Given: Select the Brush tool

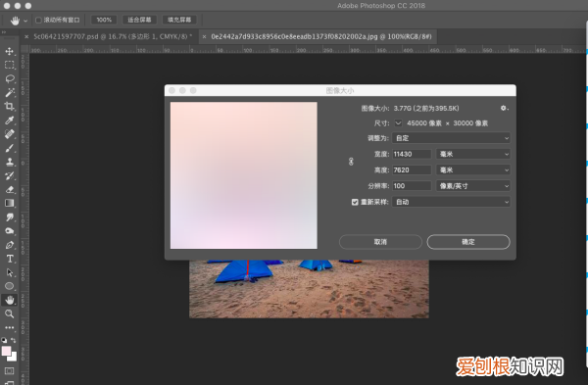Looking at the screenshot, I should point(10,148).
